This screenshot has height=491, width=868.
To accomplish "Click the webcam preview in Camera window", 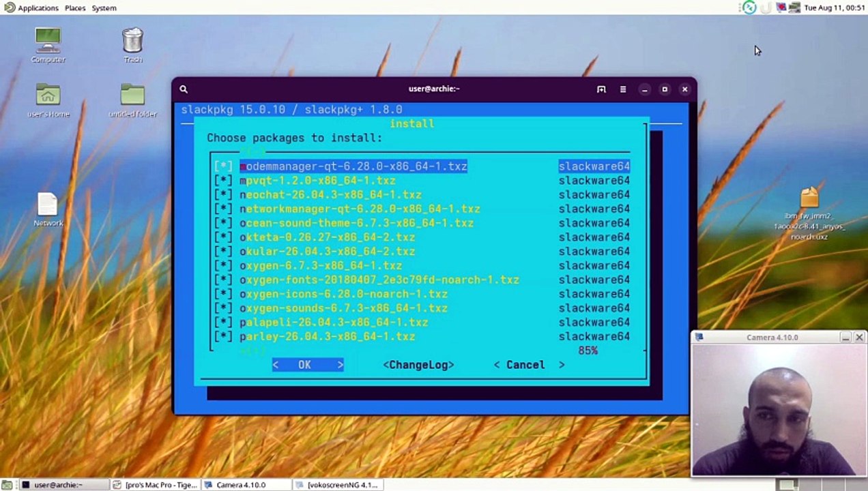I will [x=779, y=410].
